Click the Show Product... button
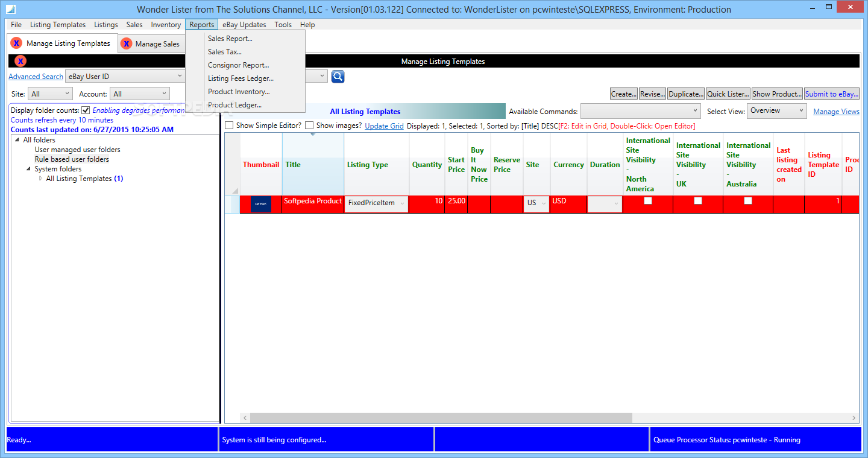Screen dimensions: 868x458 click(778, 94)
